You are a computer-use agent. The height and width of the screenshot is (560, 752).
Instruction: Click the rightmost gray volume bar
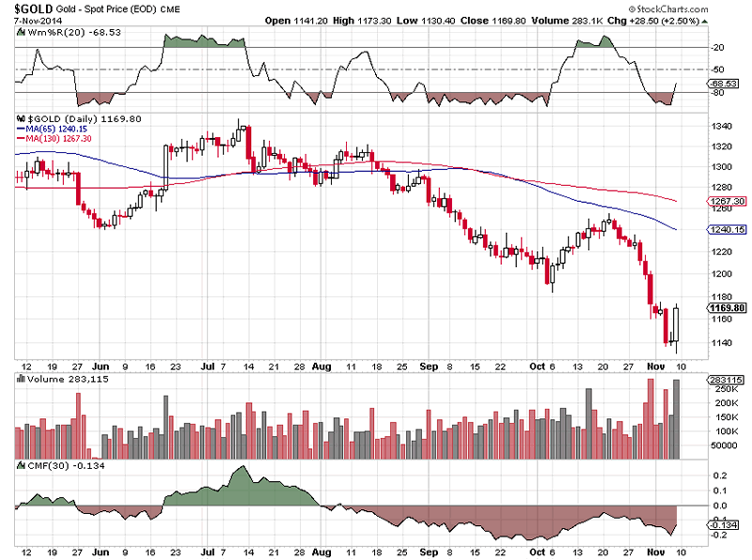pos(676,419)
